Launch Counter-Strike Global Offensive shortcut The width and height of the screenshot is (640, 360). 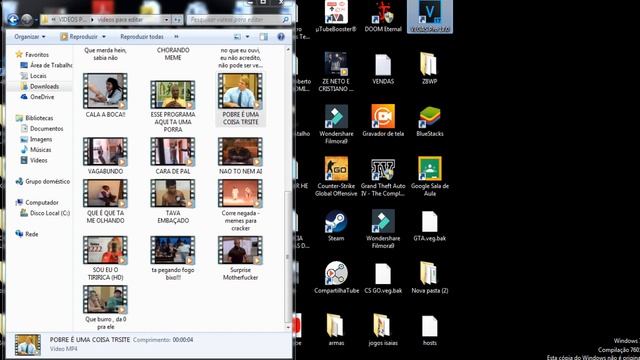(336, 176)
